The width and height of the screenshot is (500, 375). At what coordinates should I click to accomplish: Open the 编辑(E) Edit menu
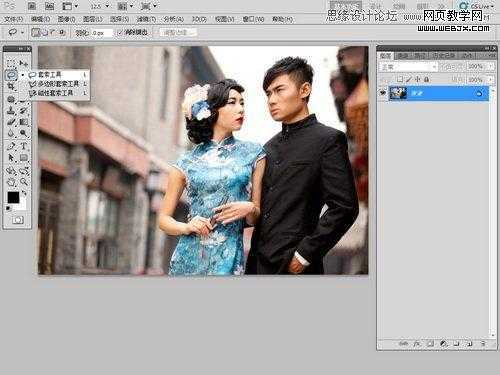click(x=40, y=19)
